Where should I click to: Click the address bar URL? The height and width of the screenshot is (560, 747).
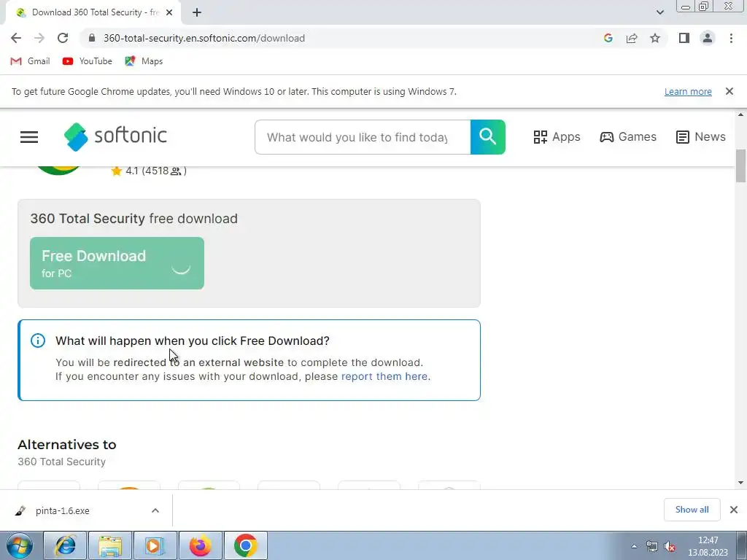click(204, 38)
